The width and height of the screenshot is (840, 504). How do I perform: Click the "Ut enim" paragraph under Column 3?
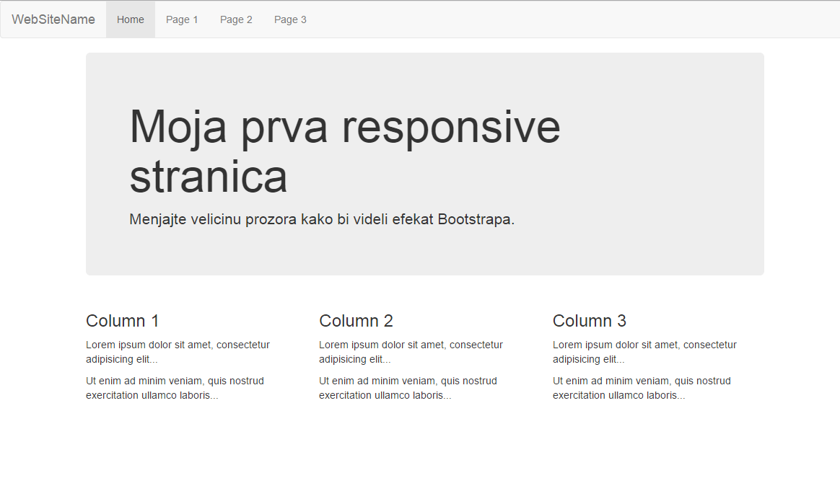[642, 388]
